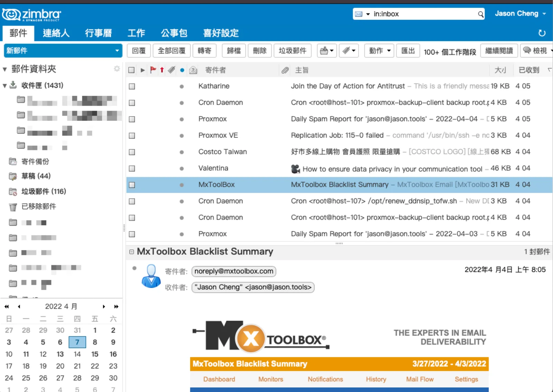The height and width of the screenshot is (392, 553).
Task: Check the Costco Taiwan message checkbox
Action: (132, 152)
